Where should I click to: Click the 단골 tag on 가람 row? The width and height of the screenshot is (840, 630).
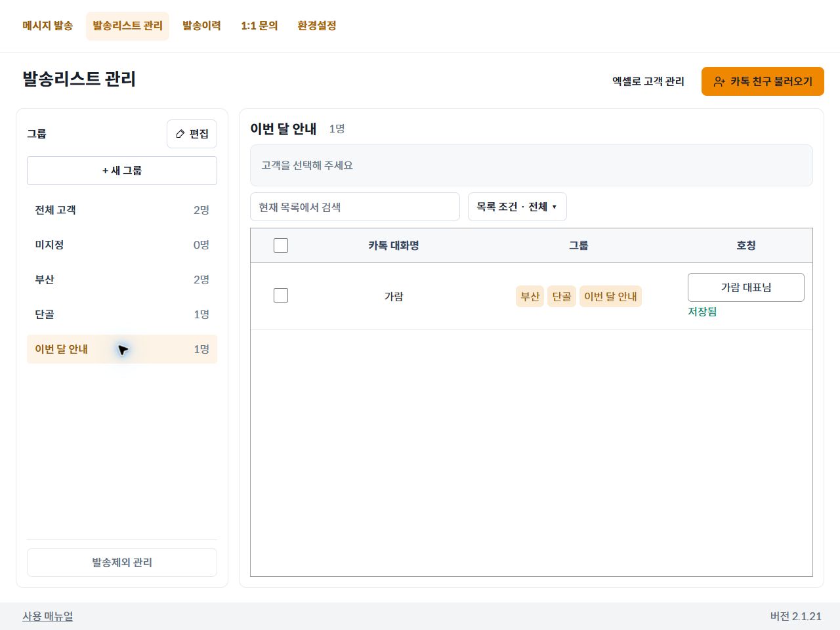point(562,297)
